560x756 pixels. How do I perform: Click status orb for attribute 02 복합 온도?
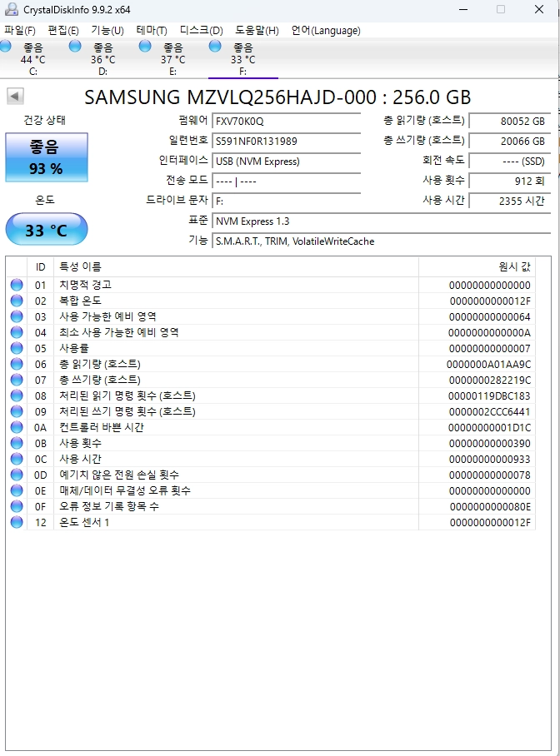pos(17,301)
